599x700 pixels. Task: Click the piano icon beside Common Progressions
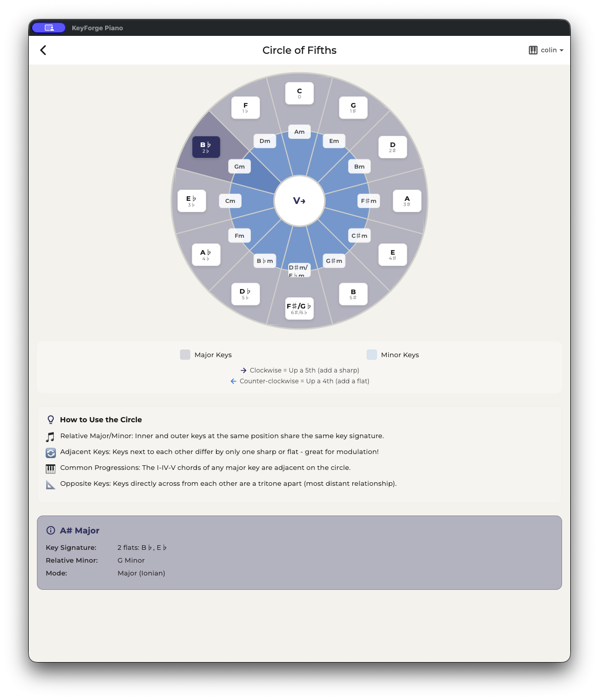click(x=50, y=468)
